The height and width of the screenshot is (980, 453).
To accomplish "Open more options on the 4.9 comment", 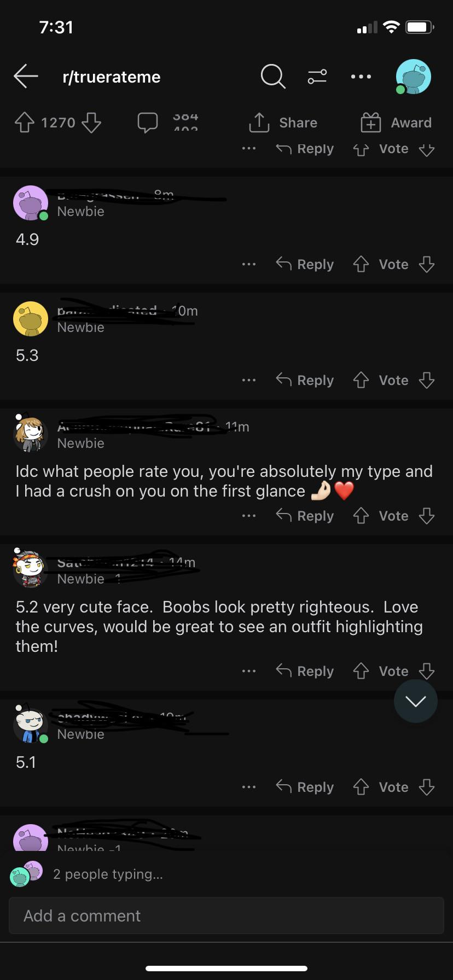I will (249, 264).
